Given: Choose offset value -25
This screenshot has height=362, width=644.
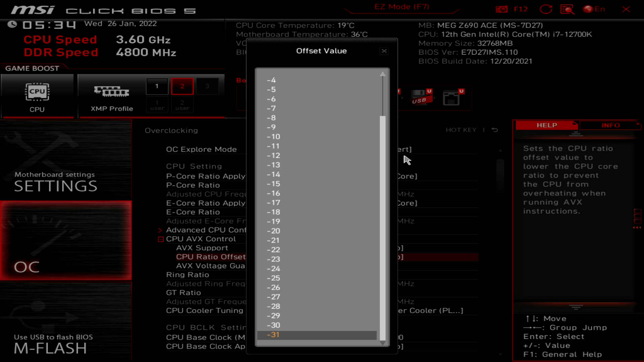Looking at the screenshot, I should [x=317, y=278].
